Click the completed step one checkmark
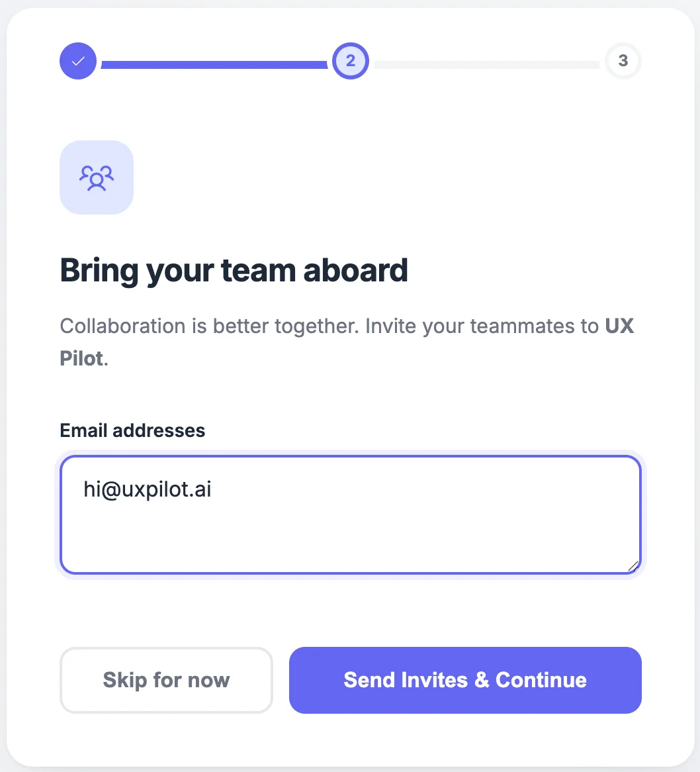Viewport: 700px width, 772px height. [78, 61]
